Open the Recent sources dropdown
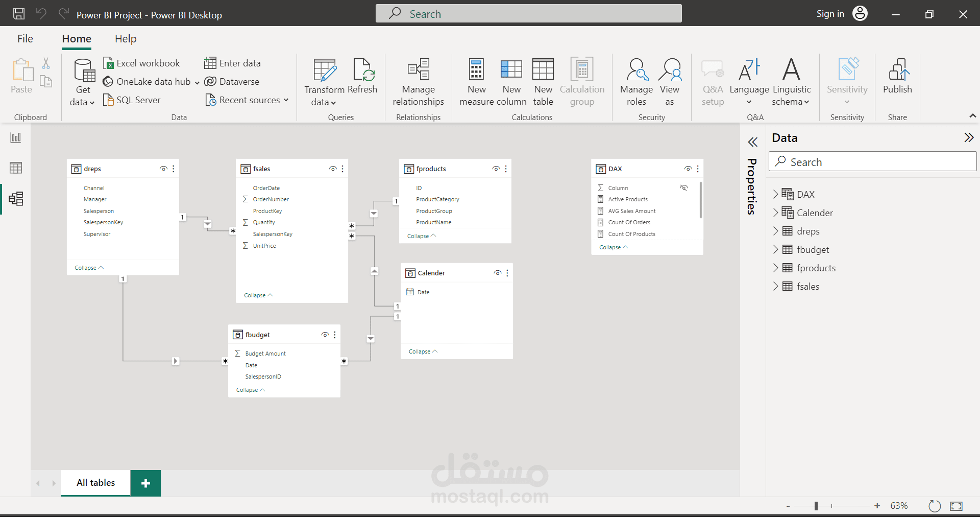 (x=247, y=100)
